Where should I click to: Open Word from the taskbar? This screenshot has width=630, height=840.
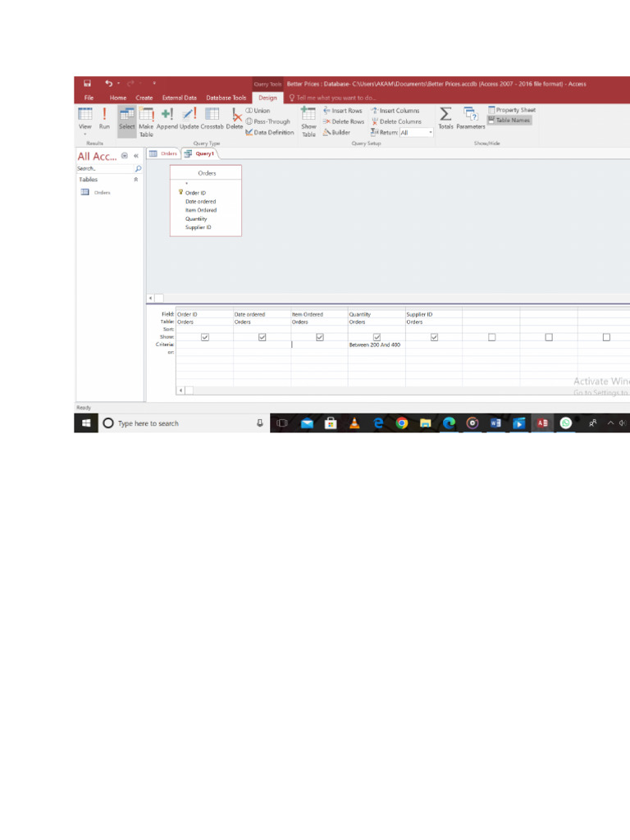click(495, 423)
